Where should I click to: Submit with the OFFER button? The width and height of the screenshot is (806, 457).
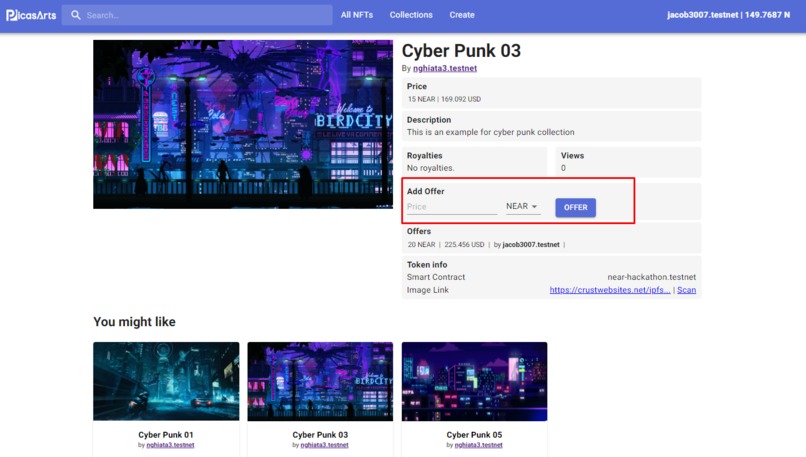pos(575,207)
